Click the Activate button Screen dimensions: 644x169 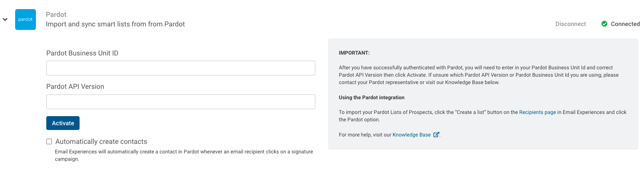(x=63, y=123)
